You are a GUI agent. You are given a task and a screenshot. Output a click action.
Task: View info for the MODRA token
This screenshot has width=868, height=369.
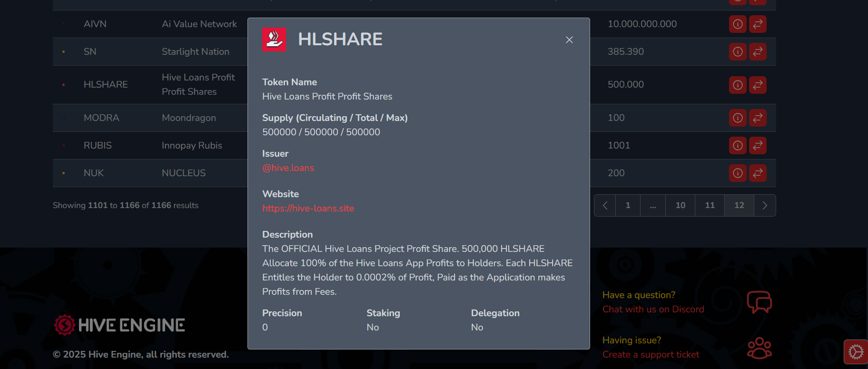(738, 118)
